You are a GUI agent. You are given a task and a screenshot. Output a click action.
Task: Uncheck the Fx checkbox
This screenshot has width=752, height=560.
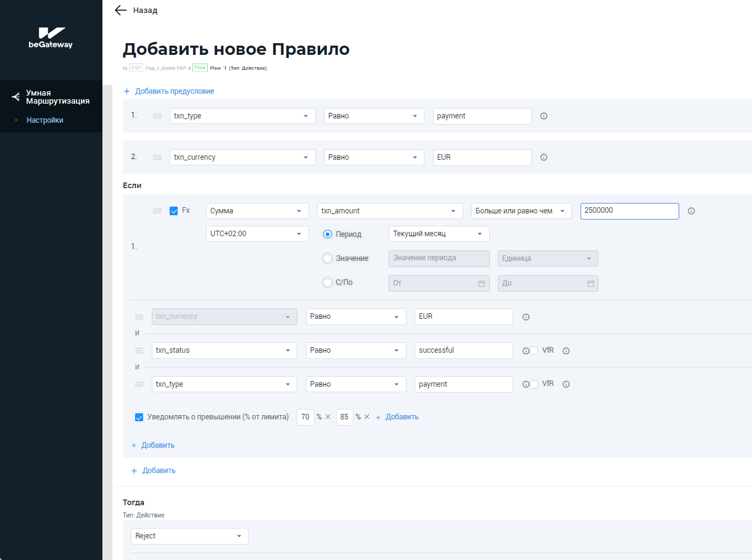pos(173,211)
